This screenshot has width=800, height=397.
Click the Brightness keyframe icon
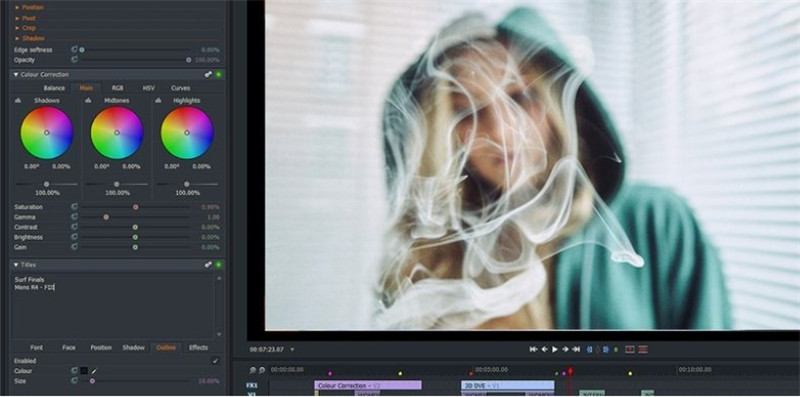point(74,237)
